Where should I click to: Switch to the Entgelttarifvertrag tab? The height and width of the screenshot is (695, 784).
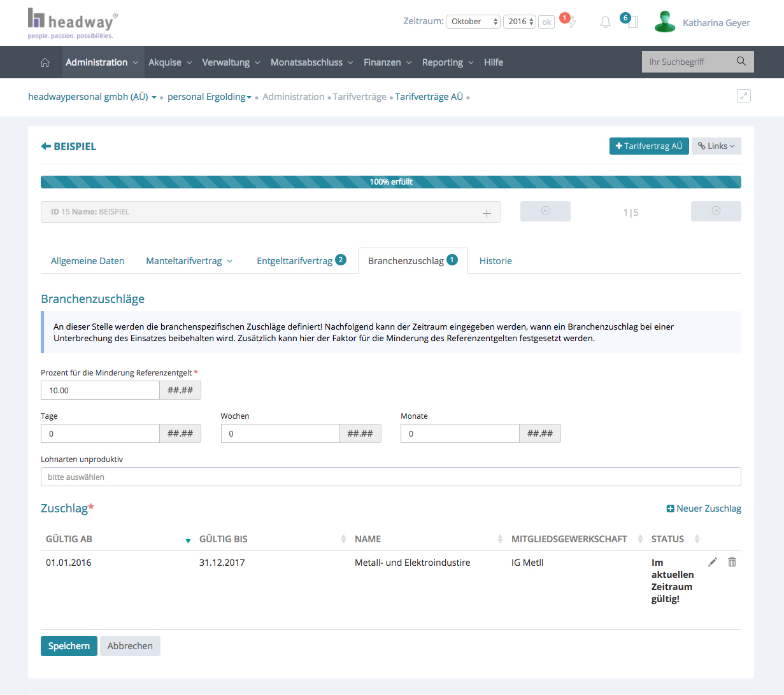tap(295, 261)
